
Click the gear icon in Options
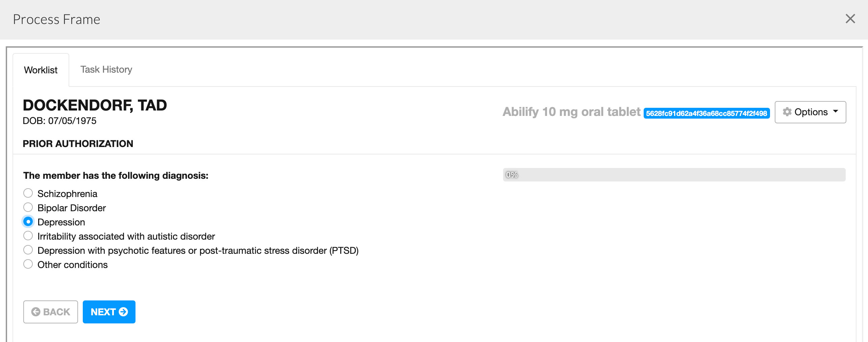pos(787,112)
